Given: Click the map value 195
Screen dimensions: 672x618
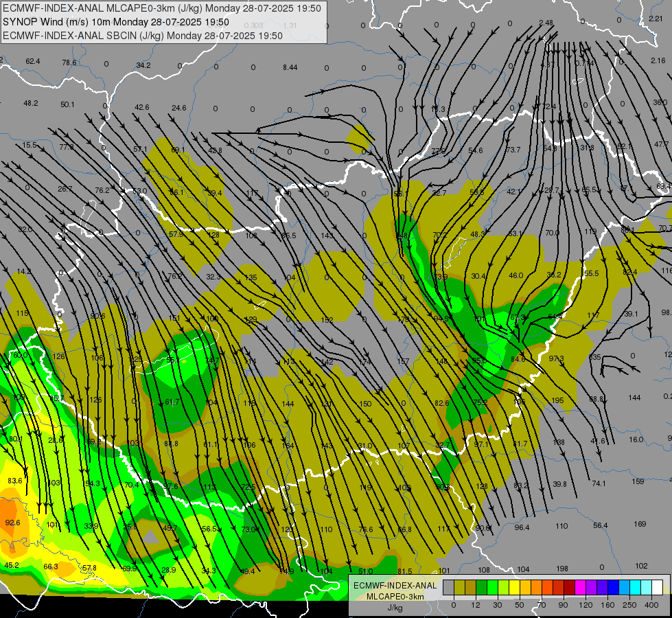Looking at the screenshot, I should click(557, 400).
